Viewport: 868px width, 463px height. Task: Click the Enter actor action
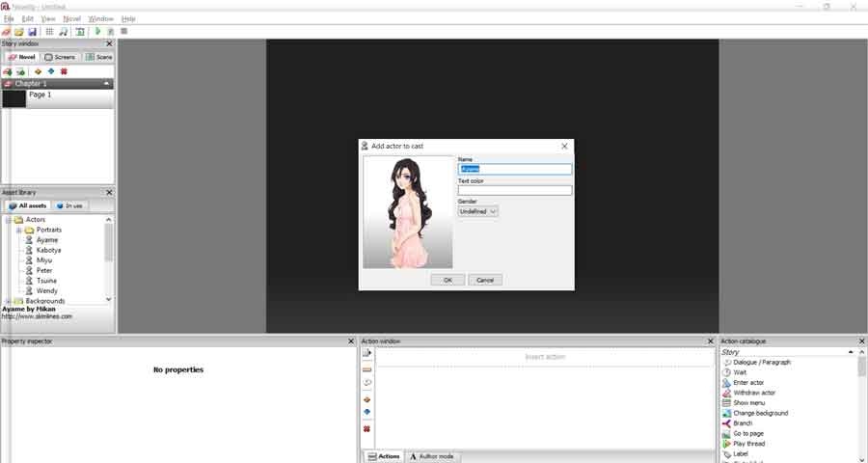tap(743, 383)
